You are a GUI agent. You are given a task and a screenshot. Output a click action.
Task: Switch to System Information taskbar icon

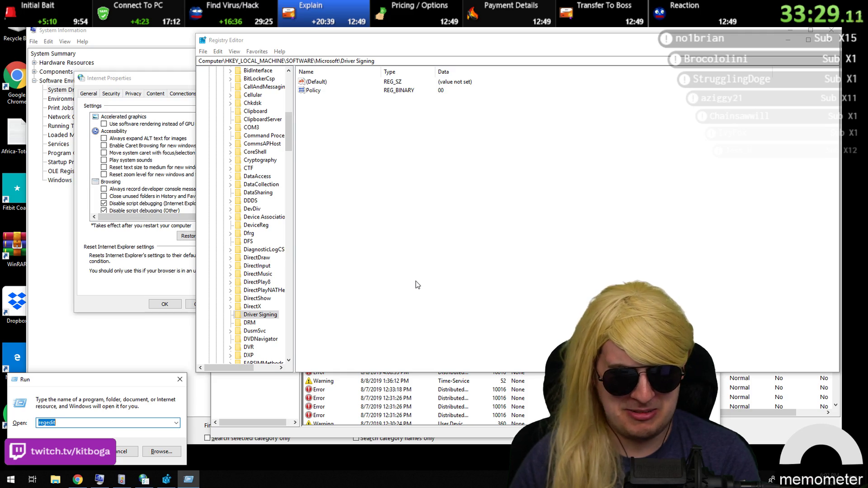click(x=99, y=479)
